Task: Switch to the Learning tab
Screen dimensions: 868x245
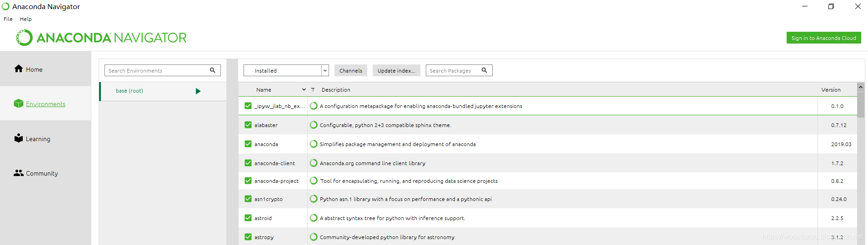Action: click(x=45, y=139)
